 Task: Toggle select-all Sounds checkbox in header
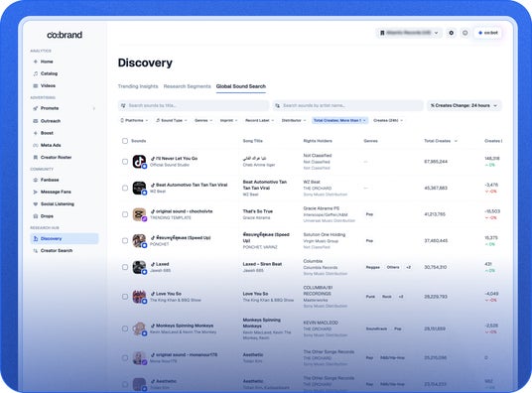(x=125, y=141)
